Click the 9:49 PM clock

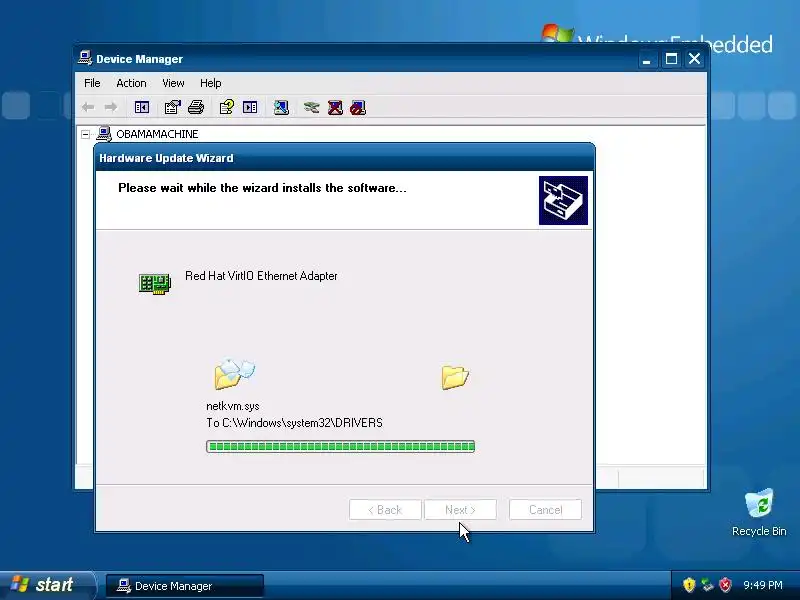click(x=763, y=585)
